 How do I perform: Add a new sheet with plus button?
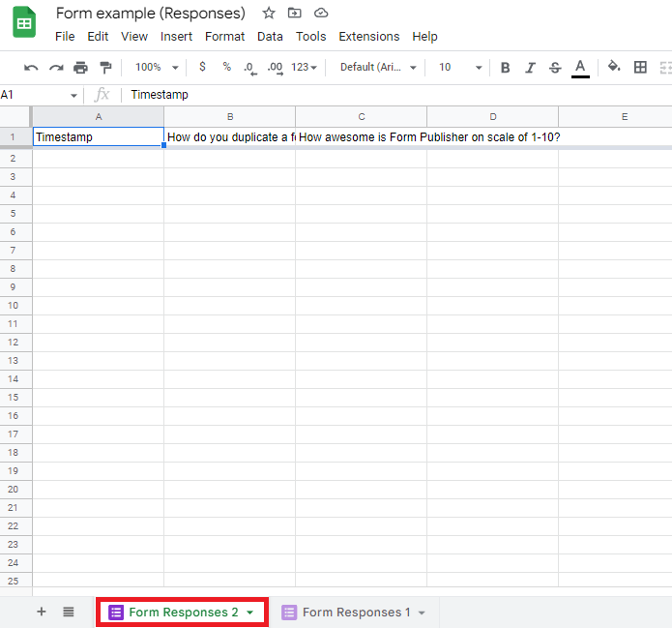click(42, 612)
